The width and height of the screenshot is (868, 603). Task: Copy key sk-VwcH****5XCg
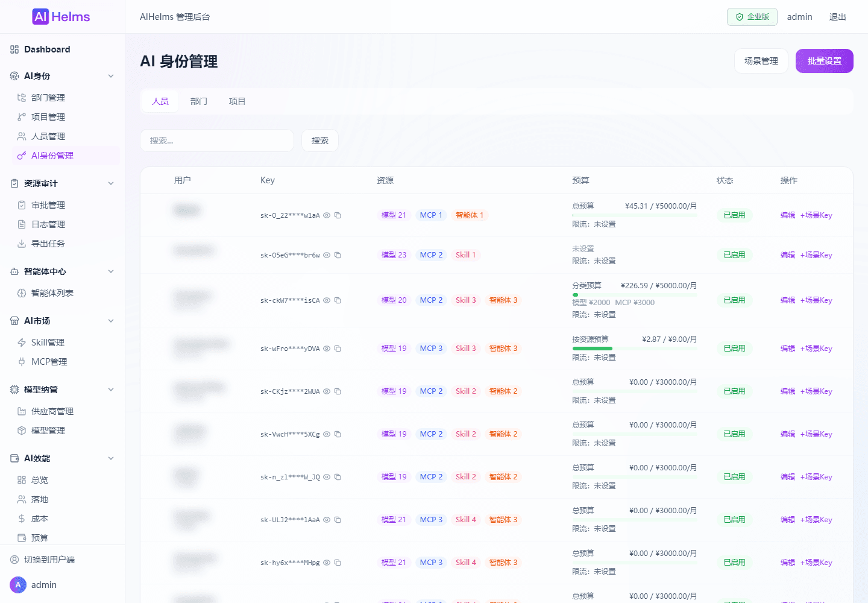(x=338, y=434)
